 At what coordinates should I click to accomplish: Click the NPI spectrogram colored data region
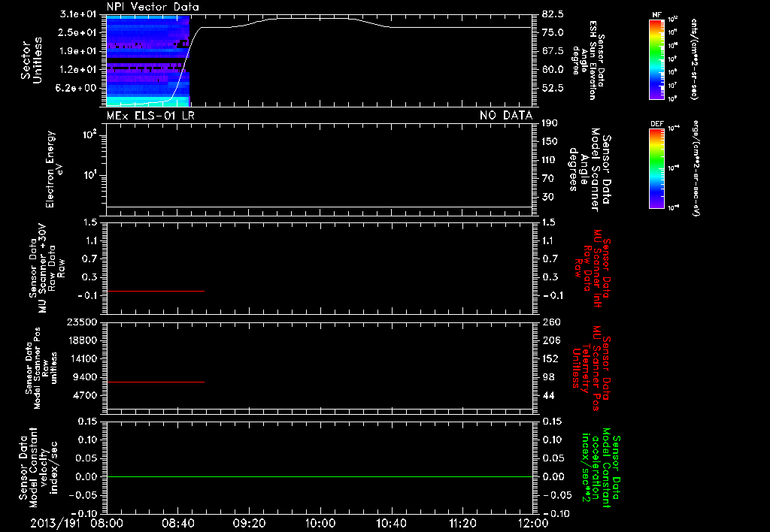click(x=148, y=61)
